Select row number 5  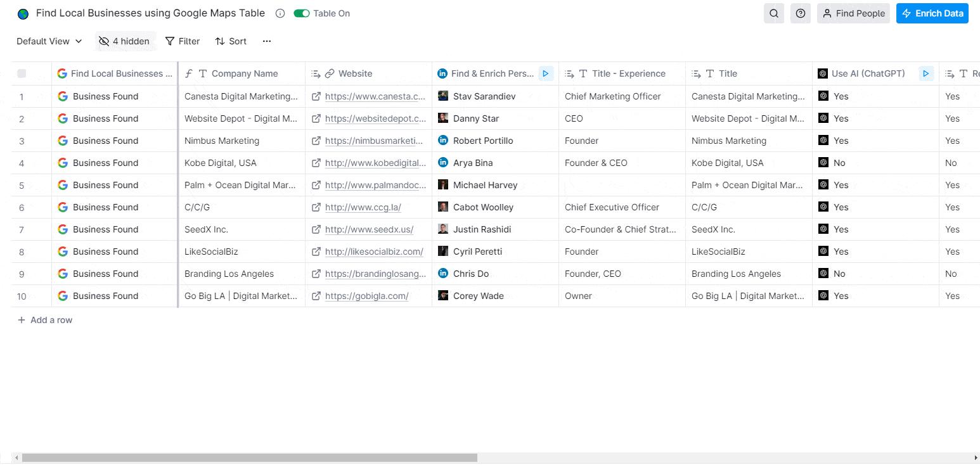(x=22, y=185)
